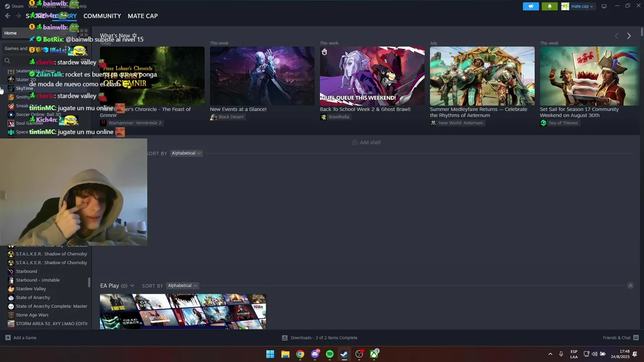Image resolution: width=644 pixels, height=362 pixels.
Task: Open upper shelf Alphabetical sort dropdown
Action: tap(186, 153)
